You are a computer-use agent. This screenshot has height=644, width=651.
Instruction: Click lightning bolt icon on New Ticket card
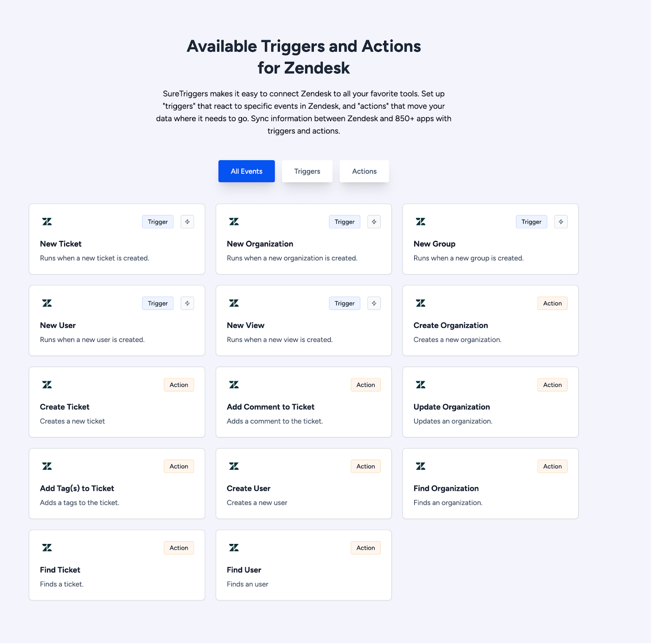[x=187, y=222]
